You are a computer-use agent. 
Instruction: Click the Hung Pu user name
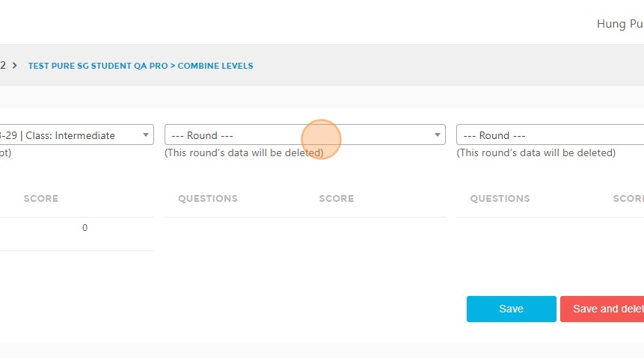[620, 24]
